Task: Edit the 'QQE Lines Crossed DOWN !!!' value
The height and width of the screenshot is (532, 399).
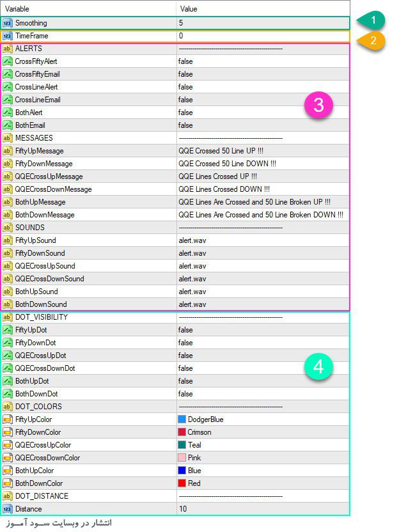Action: 224,189
